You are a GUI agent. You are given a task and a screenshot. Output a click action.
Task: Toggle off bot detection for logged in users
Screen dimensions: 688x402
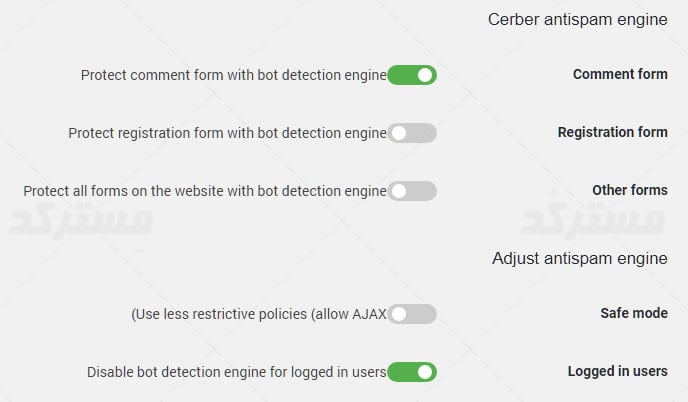pyautogui.click(x=412, y=372)
